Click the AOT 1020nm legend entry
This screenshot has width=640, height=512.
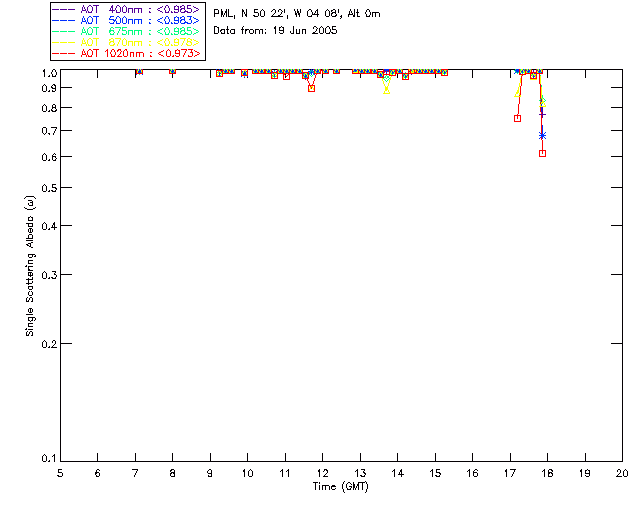[126, 53]
